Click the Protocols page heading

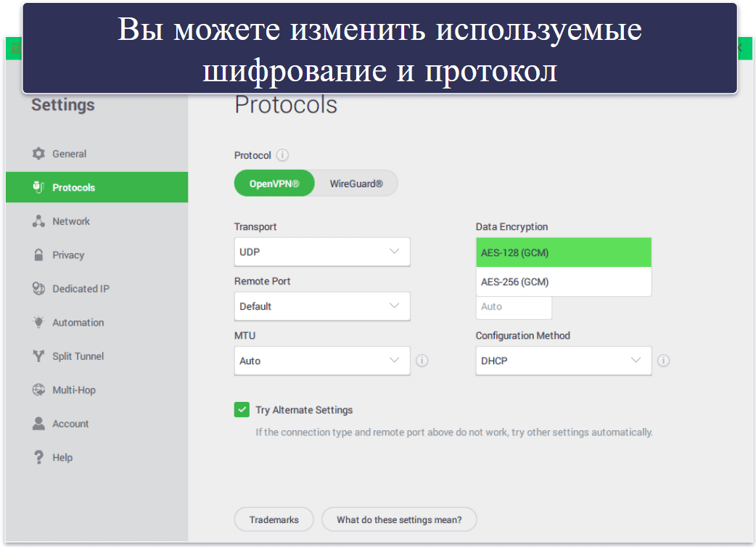click(x=286, y=104)
